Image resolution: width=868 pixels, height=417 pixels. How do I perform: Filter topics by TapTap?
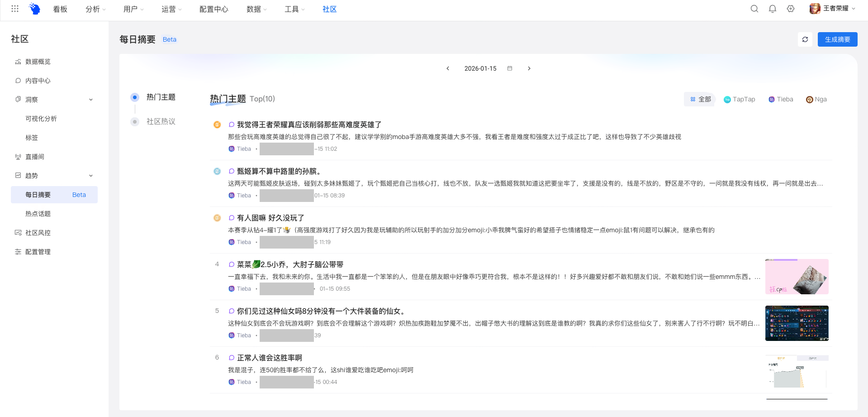739,99
